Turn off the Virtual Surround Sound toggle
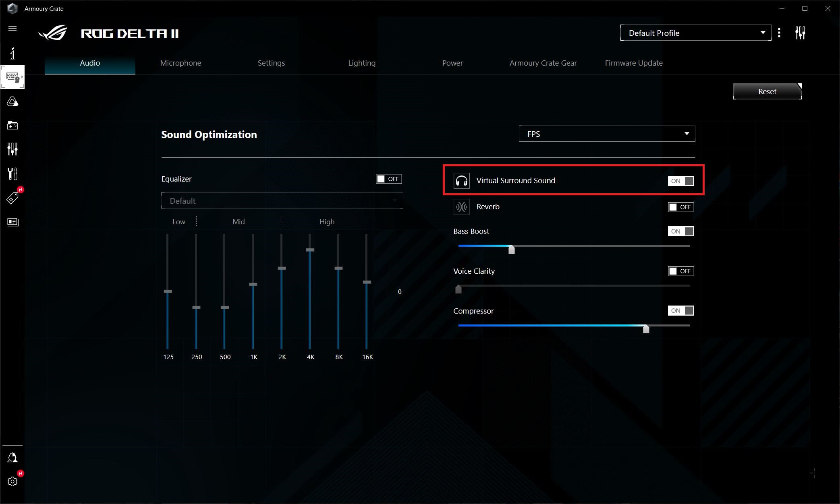 (681, 181)
